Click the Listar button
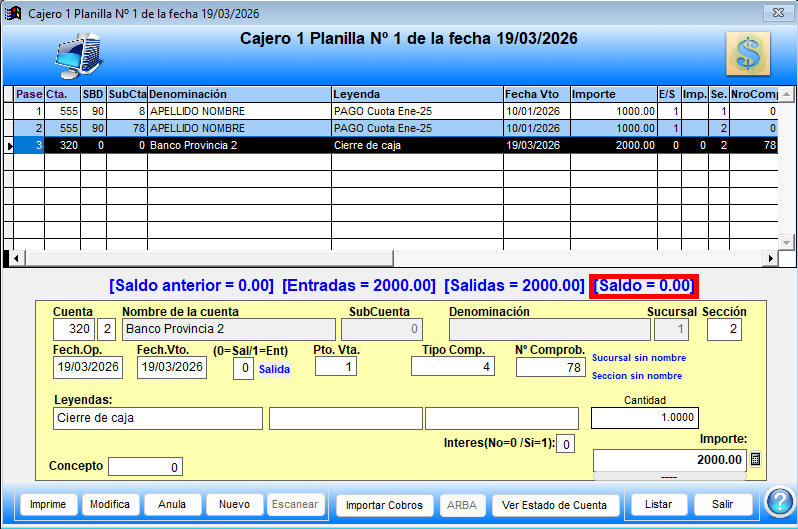 pyautogui.click(x=658, y=505)
